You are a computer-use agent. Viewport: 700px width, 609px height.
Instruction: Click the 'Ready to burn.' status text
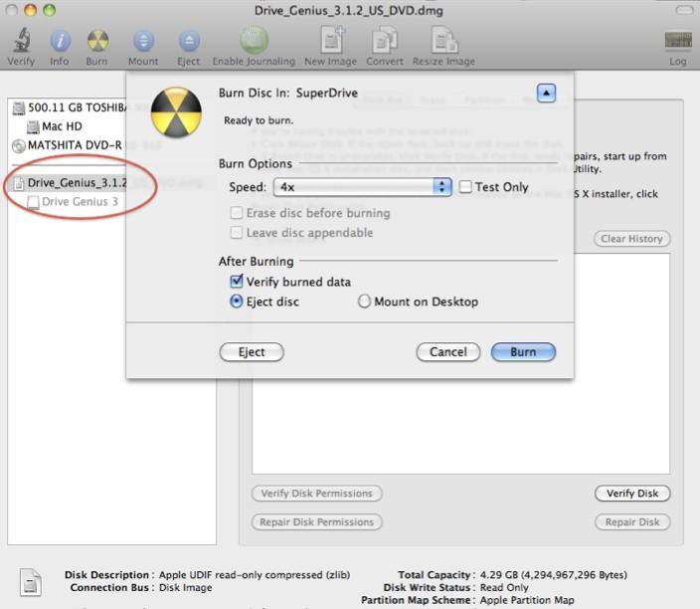(259, 120)
